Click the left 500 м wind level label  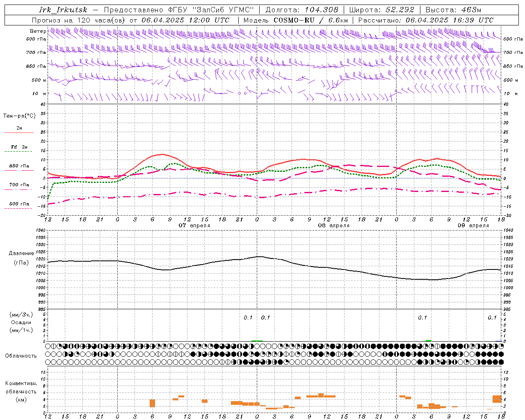(x=39, y=80)
